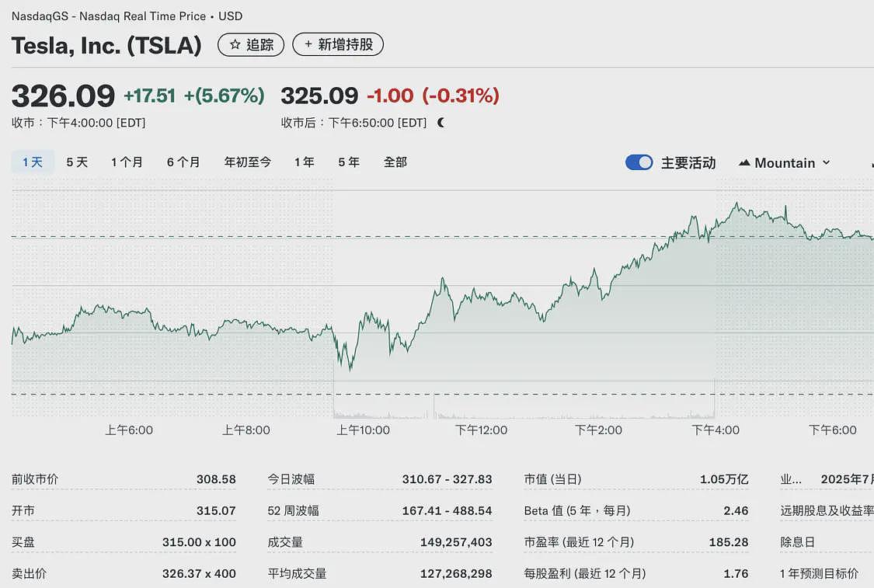Click the 上午10:00 axis label

pos(363,430)
